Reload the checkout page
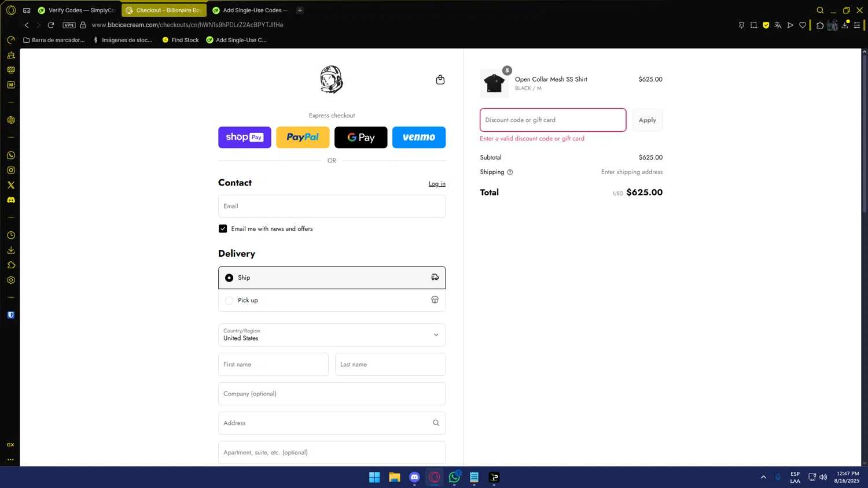The image size is (868, 488). pos(51,25)
